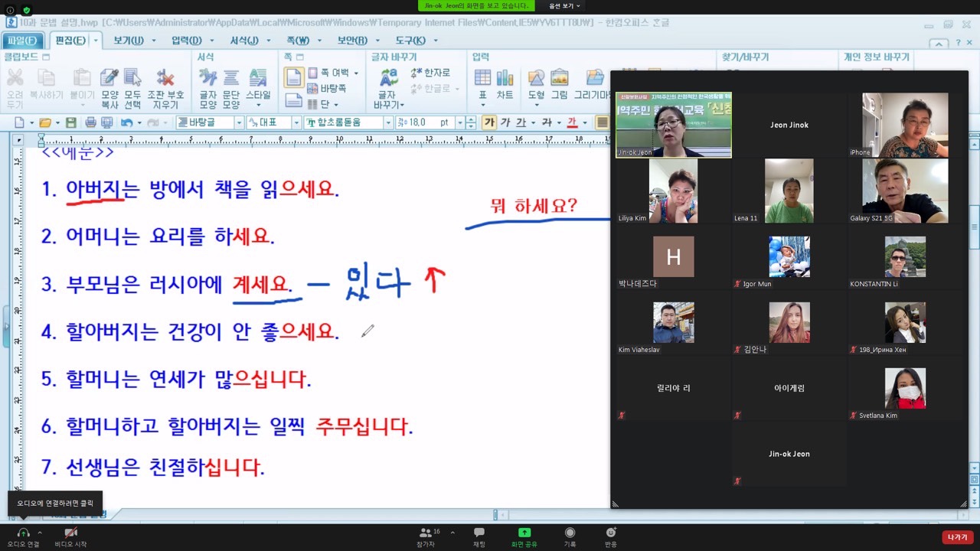Open the 파일(F) menu

pyautogui.click(x=22, y=41)
